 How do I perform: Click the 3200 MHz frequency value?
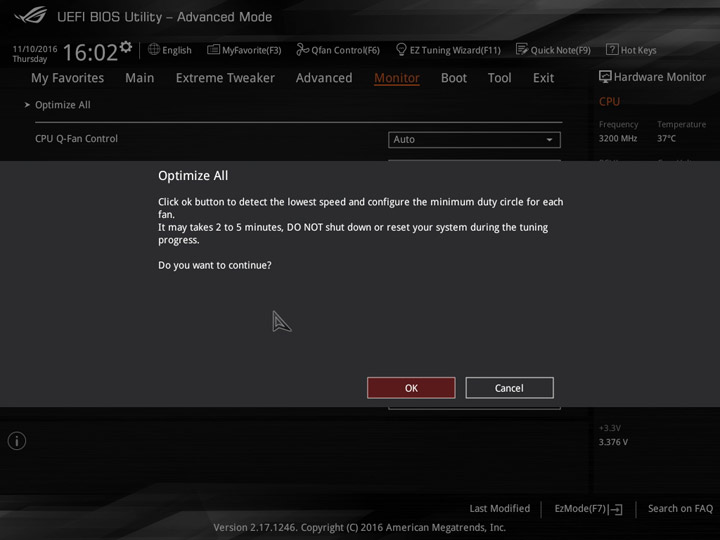[x=618, y=138]
